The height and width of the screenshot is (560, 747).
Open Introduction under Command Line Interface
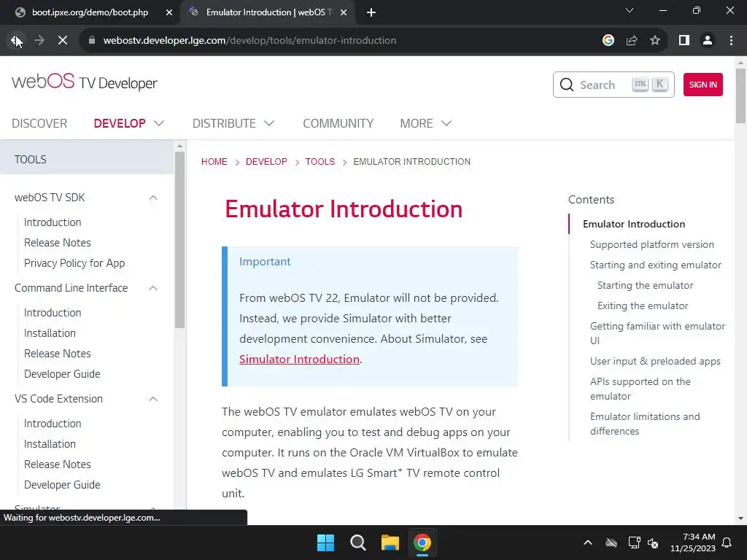[53, 313]
